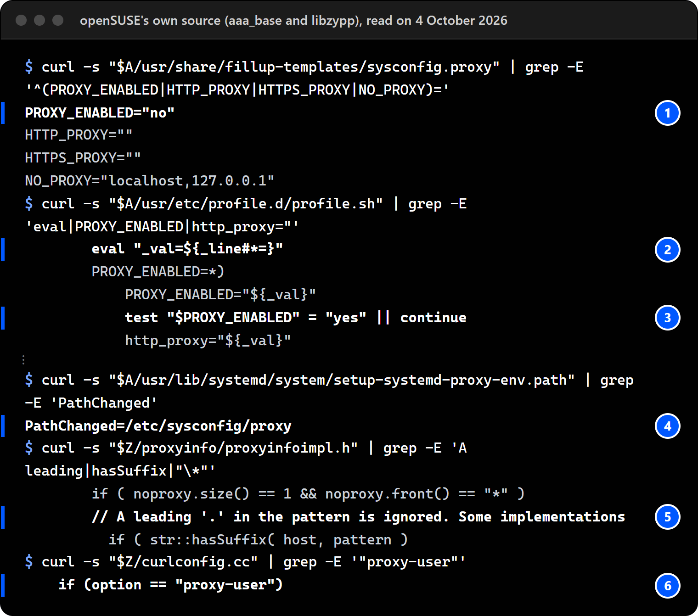Click the assignment PROXY_ENABLED="${_val}"

[x=220, y=295]
